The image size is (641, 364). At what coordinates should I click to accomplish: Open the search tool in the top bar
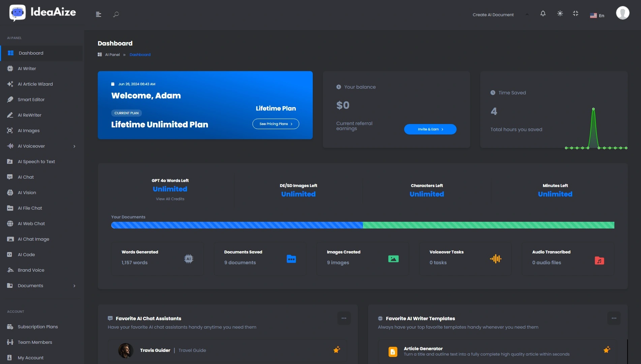pyautogui.click(x=116, y=14)
